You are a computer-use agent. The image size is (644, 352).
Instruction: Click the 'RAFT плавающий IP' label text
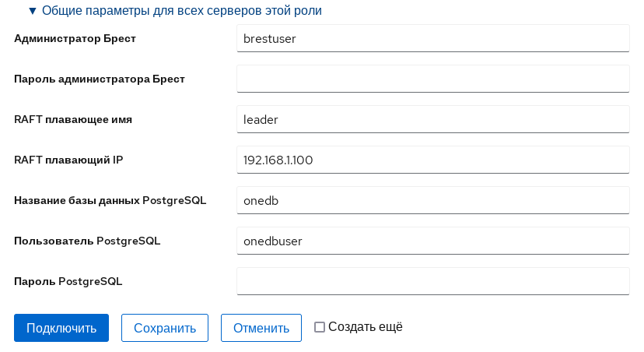click(x=68, y=160)
